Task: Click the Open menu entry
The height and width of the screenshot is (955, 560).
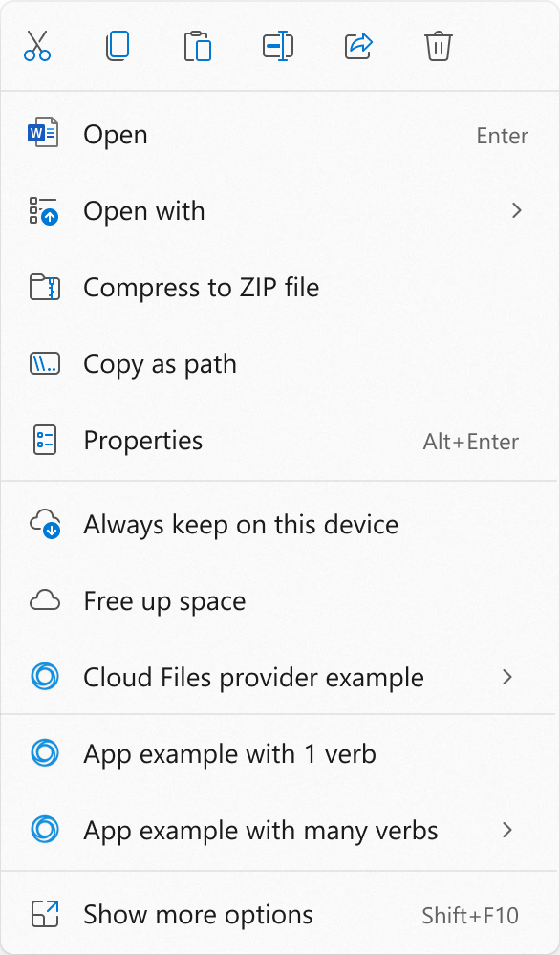Action: click(x=279, y=135)
